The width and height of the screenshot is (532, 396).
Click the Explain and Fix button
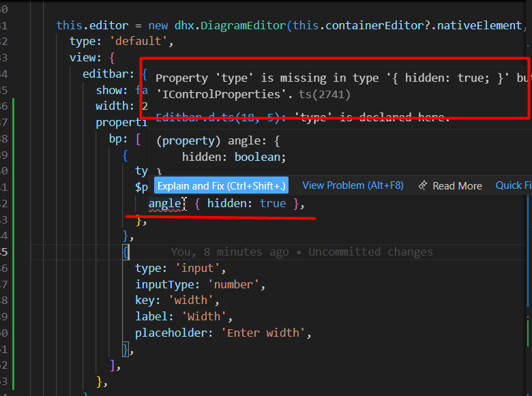(221, 185)
